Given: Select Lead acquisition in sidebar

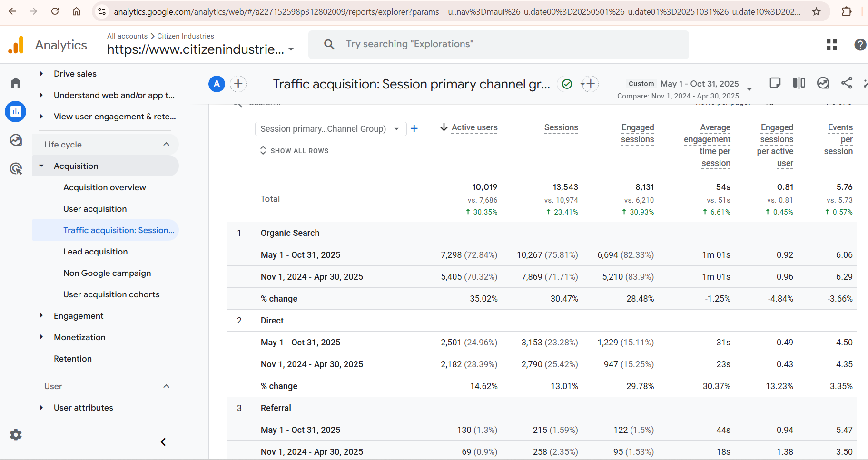Looking at the screenshot, I should tap(96, 252).
